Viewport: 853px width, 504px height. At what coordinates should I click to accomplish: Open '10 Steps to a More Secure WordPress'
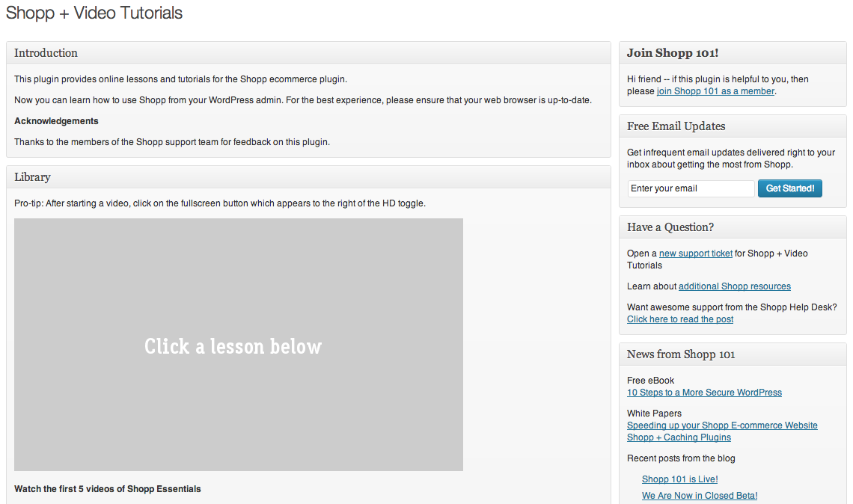coord(704,393)
